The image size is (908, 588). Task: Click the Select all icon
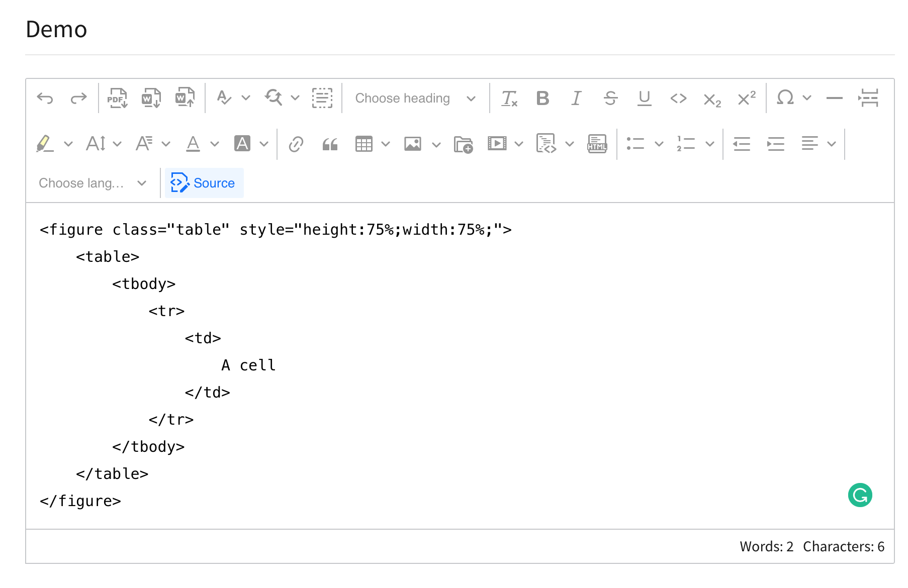click(x=322, y=98)
